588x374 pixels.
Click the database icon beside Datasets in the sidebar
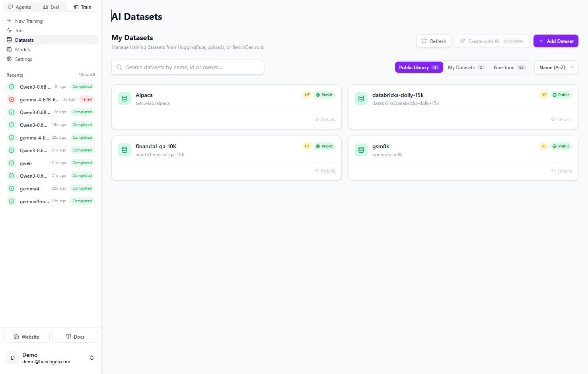9,40
